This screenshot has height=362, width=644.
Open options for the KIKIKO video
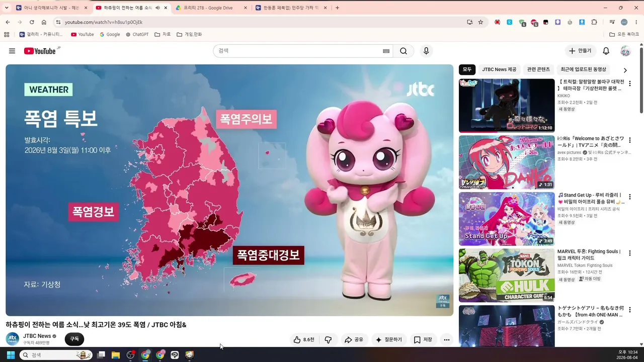[x=629, y=83]
